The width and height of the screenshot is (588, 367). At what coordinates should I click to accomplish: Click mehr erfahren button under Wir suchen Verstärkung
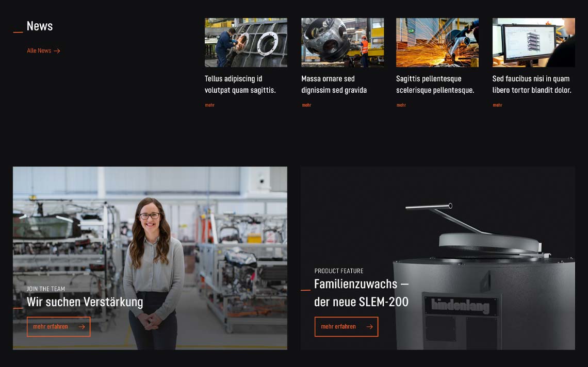(x=58, y=326)
